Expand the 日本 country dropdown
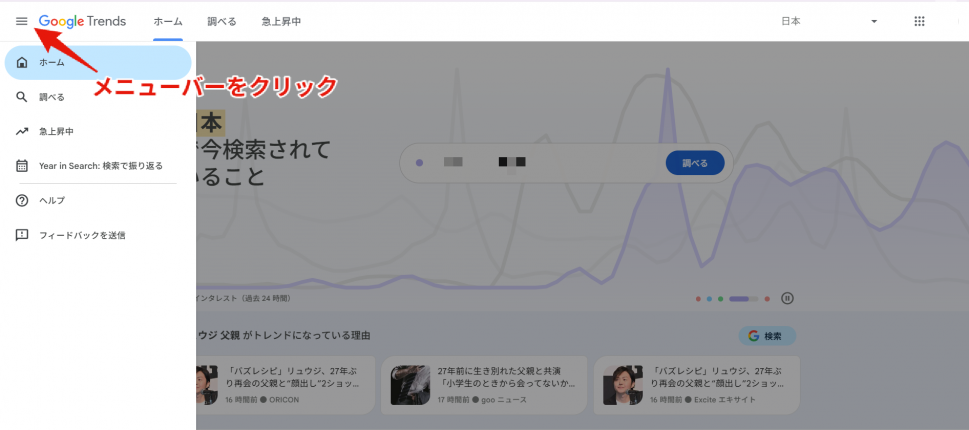The image size is (969, 430). [x=873, y=21]
